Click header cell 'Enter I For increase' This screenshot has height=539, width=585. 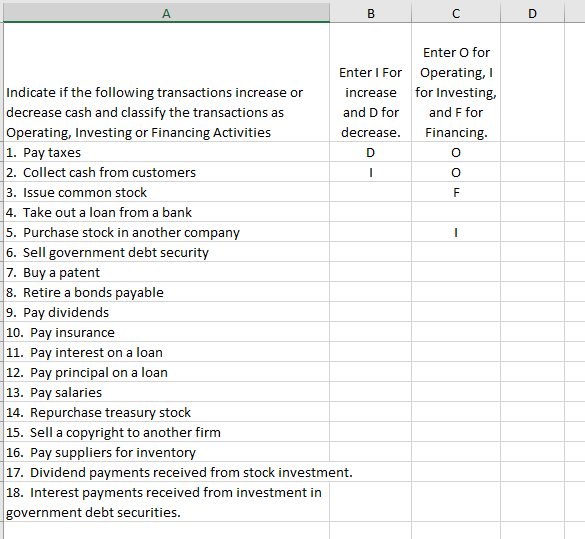coord(370,82)
